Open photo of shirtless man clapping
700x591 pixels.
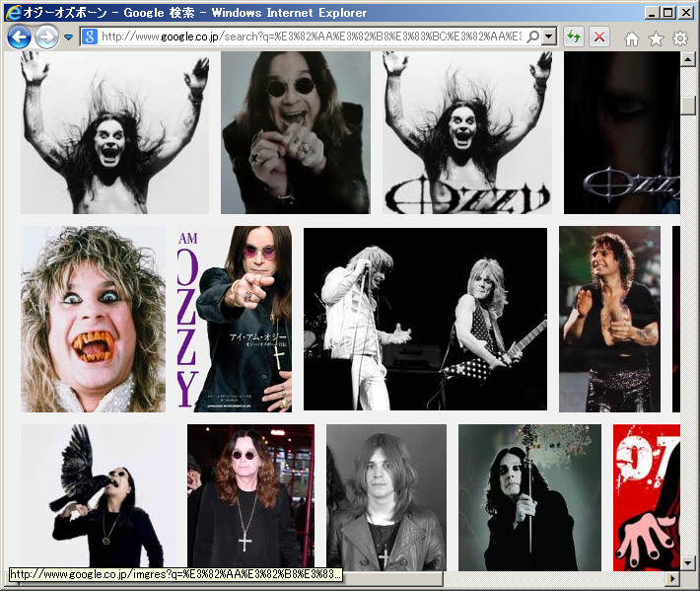point(609,319)
